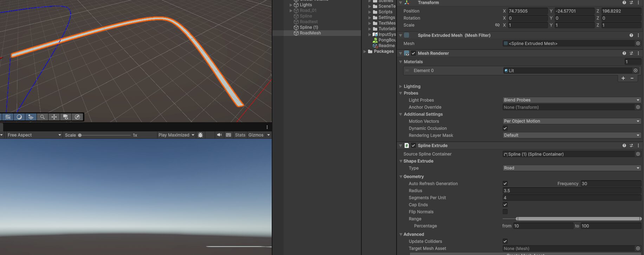
Task: Click the Radius input field
Action: (x=571, y=191)
